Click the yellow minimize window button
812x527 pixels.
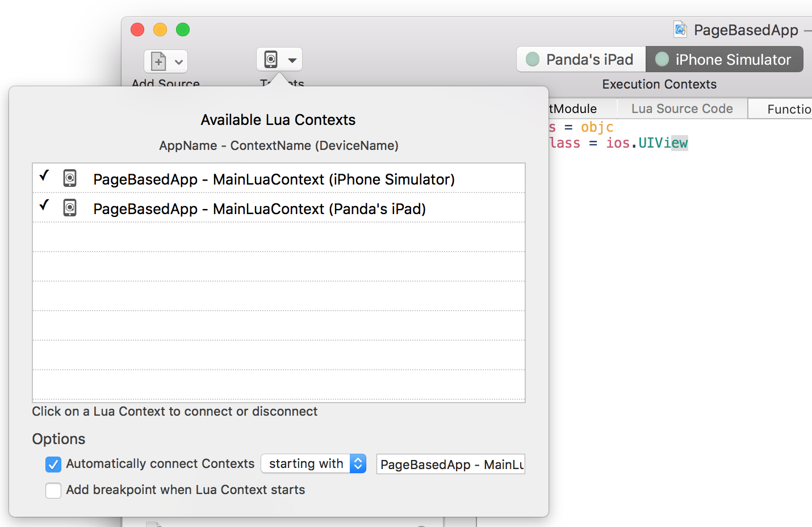pos(160,30)
